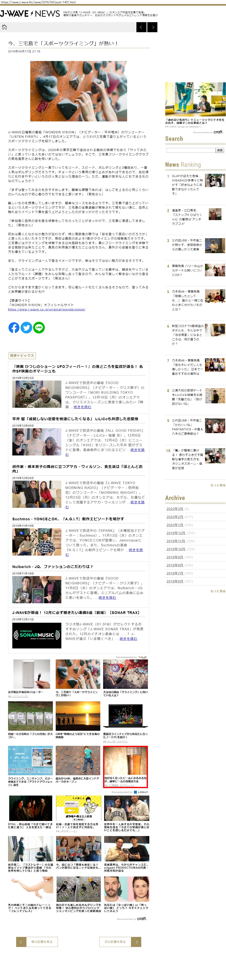Click the SONAR MUSIC thumbnail image
This screenshot has width=226, height=980.
[x=37, y=635]
